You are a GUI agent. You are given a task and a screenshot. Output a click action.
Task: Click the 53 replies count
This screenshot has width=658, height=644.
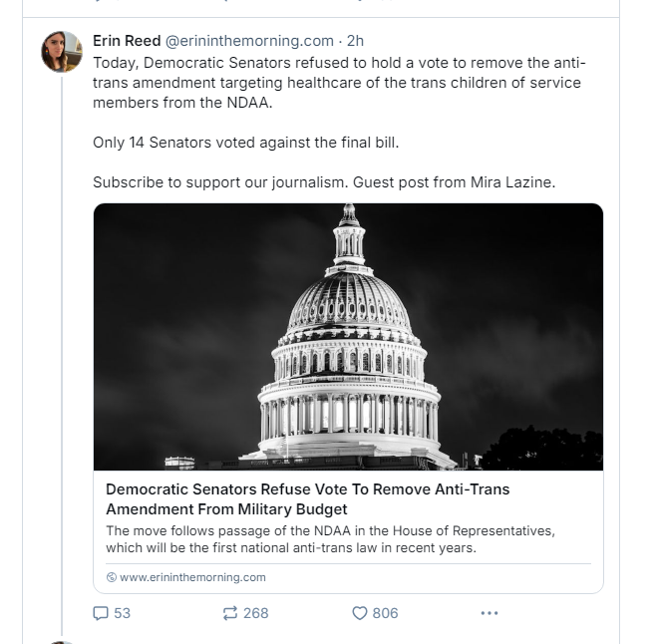tap(122, 613)
